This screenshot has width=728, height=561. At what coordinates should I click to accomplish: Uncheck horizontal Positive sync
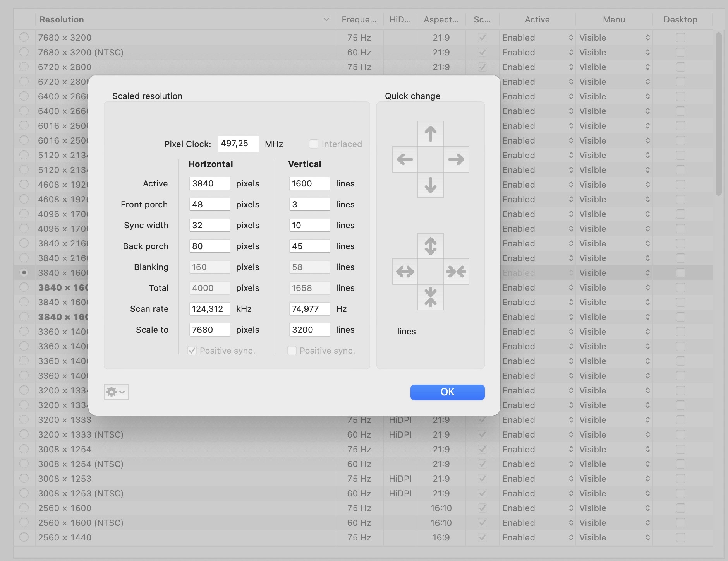coord(192,351)
